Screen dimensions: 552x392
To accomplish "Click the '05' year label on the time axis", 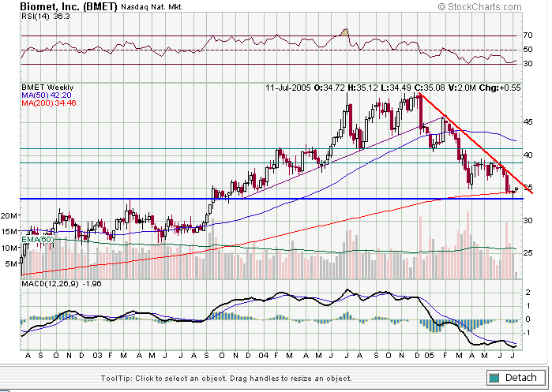I will 429,356.
